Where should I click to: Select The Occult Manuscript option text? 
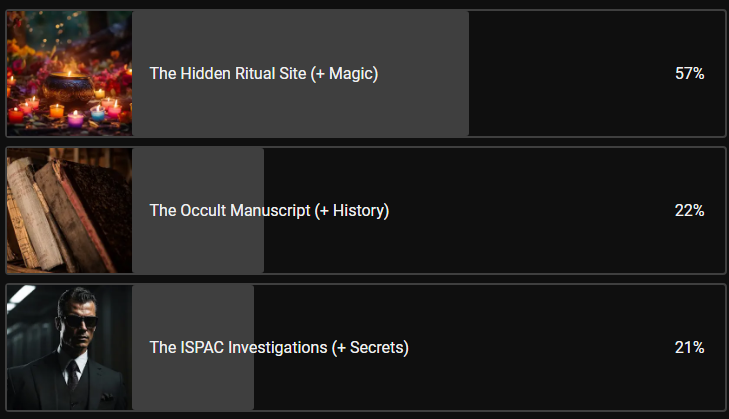click(268, 210)
